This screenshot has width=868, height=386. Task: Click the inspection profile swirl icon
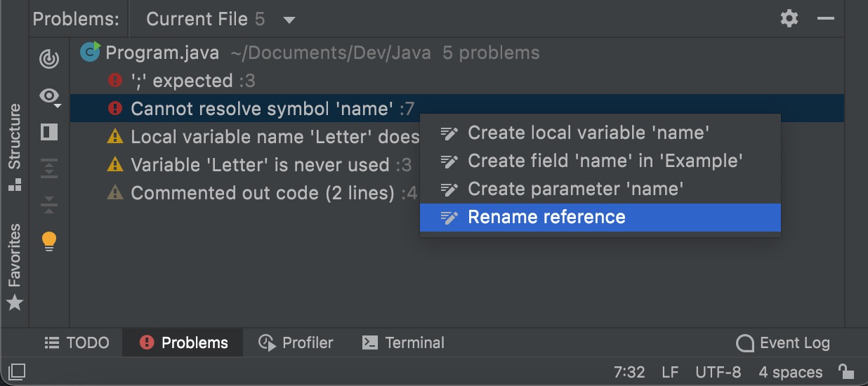49,59
